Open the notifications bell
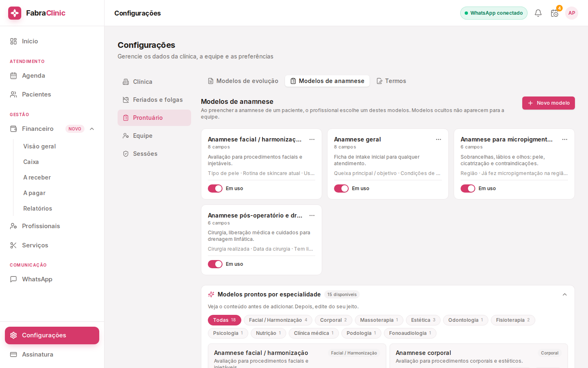 (x=538, y=13)
